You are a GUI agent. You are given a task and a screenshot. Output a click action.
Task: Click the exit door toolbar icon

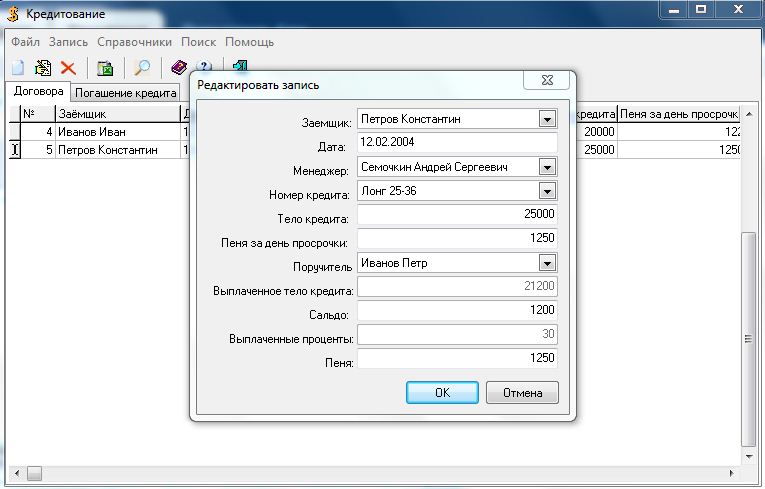pos(240,65)
